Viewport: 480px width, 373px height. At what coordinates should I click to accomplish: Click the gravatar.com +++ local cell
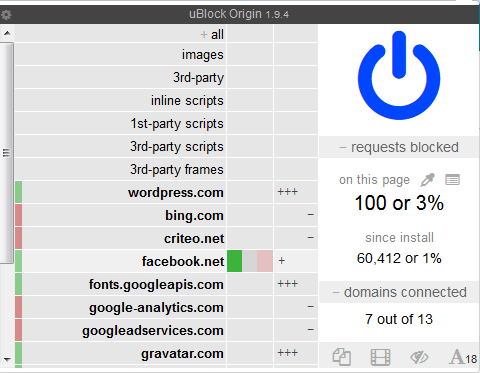[x=296, y=353]
